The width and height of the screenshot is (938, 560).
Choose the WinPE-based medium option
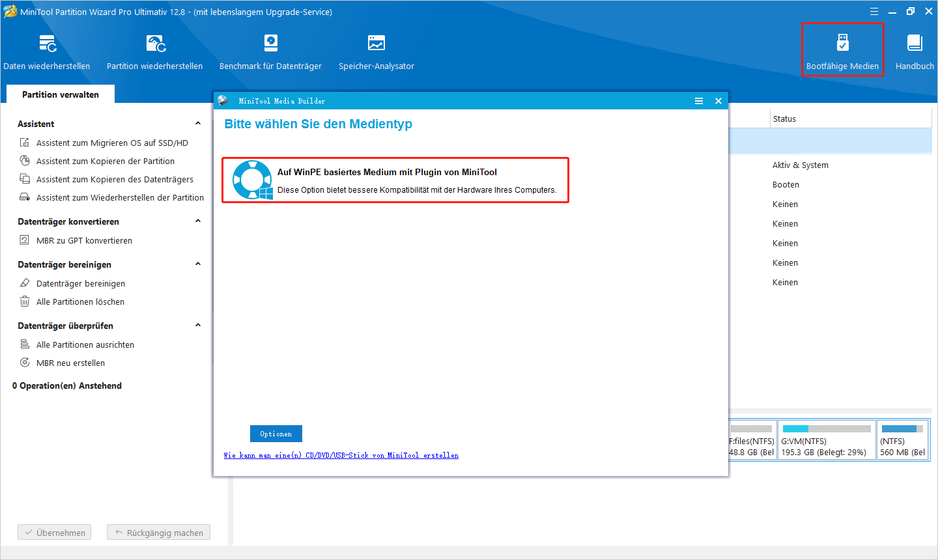(x=395, y=180)
